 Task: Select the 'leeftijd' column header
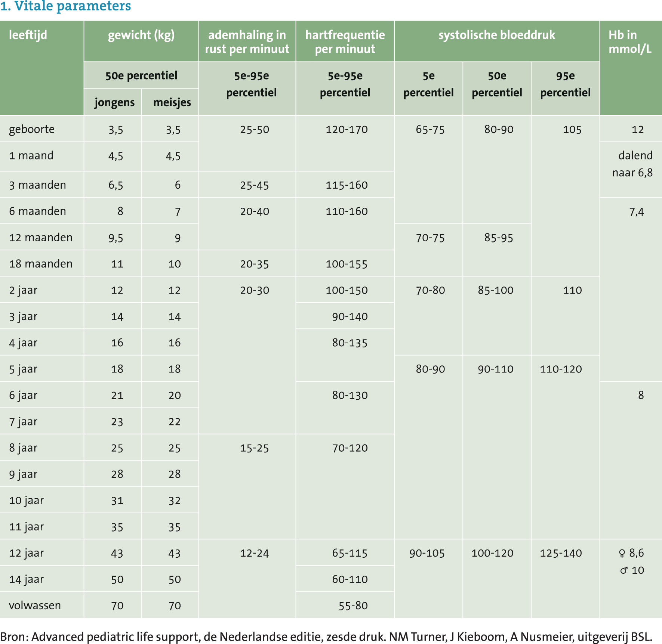pyautogui.click(x=28, y=35)
